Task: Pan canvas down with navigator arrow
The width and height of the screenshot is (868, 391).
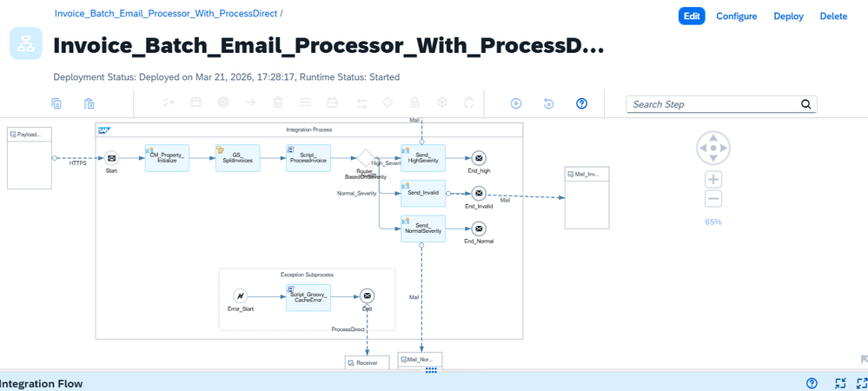Action: (x=713, y=159)
